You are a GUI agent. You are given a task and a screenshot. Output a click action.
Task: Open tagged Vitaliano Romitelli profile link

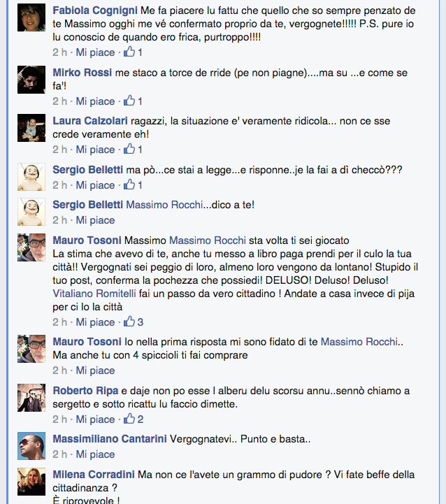click(x=94, y=294)
